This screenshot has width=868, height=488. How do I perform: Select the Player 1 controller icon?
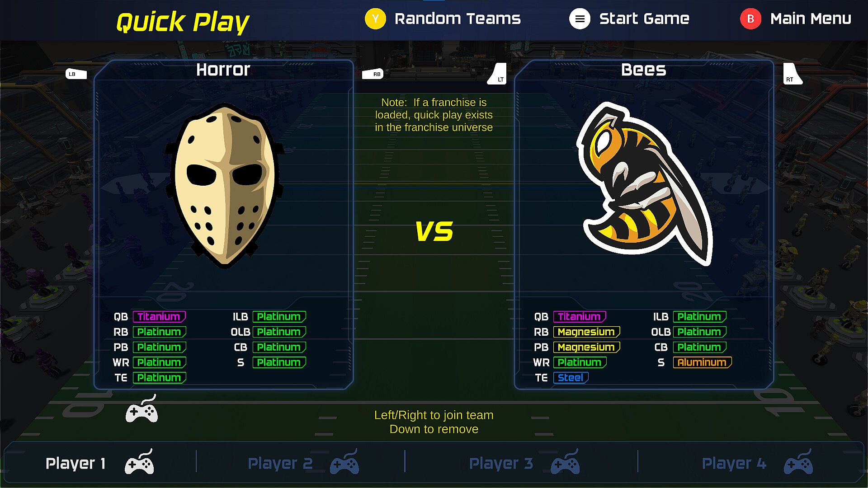[x=139, y=462]
